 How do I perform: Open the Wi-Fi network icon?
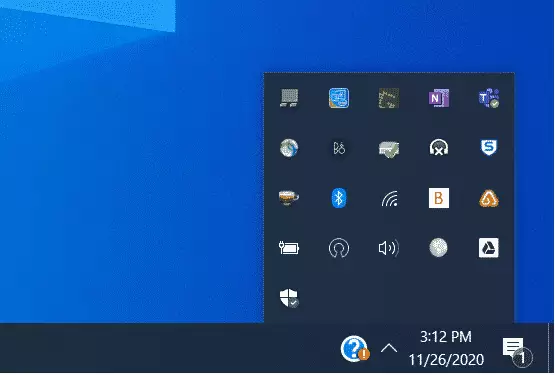click(389, 198)
